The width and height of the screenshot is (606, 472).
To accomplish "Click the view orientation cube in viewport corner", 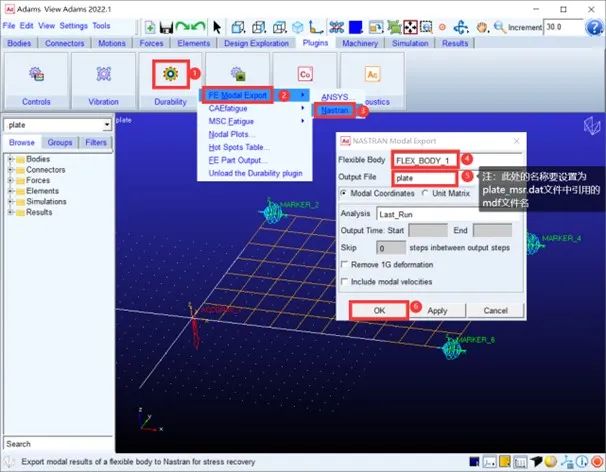I will point(592,126).
